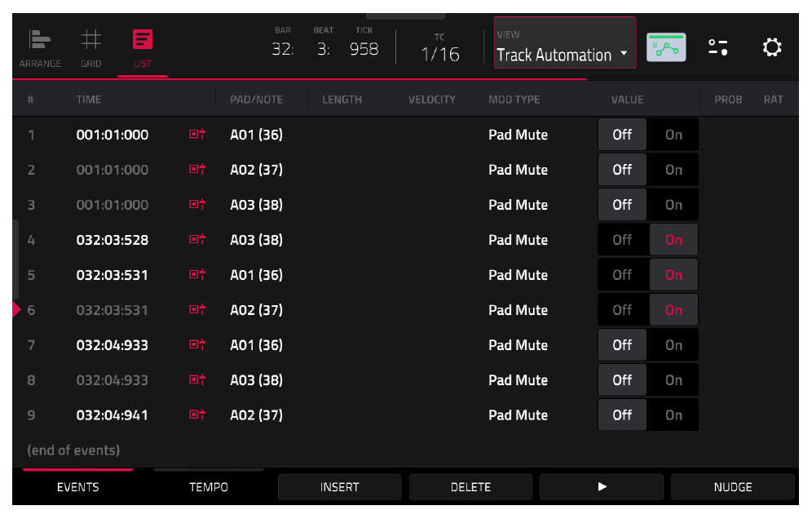Click the NUDGE button
This screenshot has width=812, height=519.
point(733,487)
